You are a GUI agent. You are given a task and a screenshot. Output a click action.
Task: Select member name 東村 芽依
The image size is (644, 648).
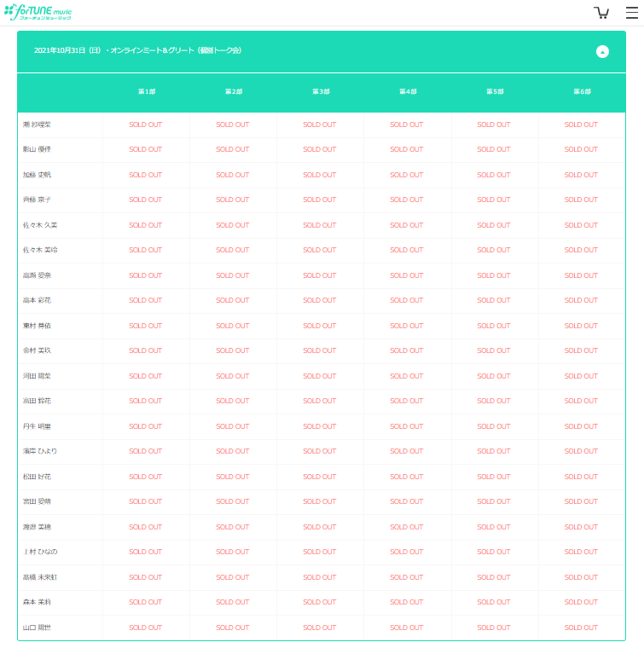point(38,326)
